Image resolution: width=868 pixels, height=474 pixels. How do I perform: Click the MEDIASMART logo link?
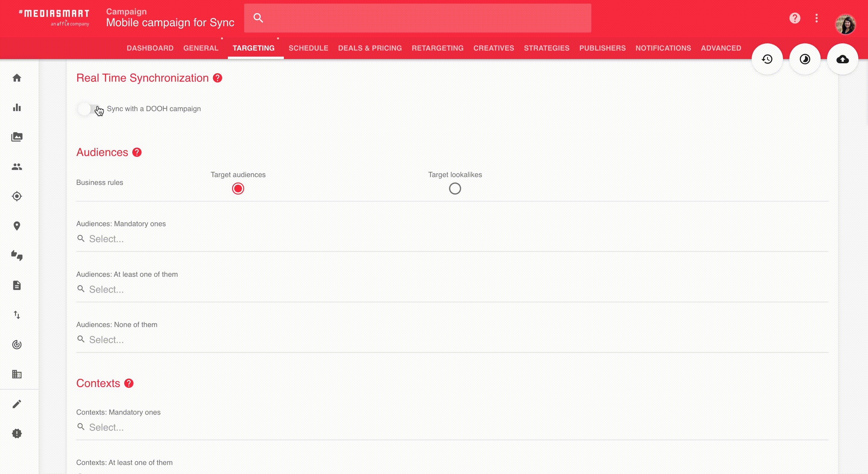point(54,17)
